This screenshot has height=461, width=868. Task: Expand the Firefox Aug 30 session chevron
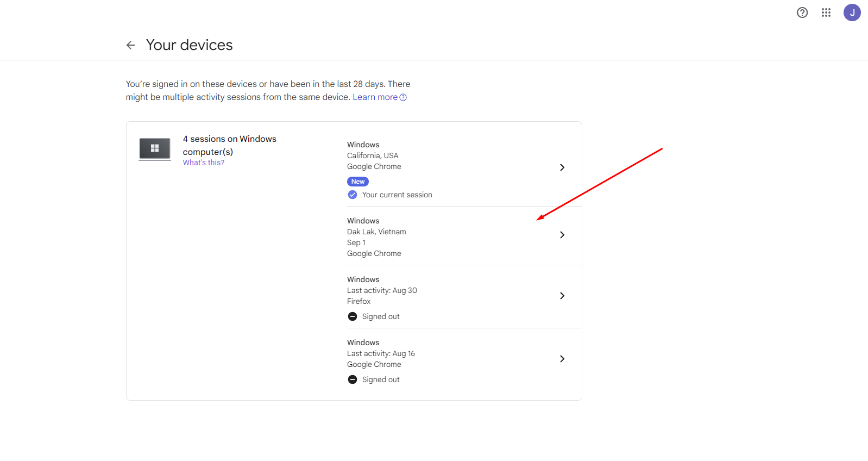562,296
